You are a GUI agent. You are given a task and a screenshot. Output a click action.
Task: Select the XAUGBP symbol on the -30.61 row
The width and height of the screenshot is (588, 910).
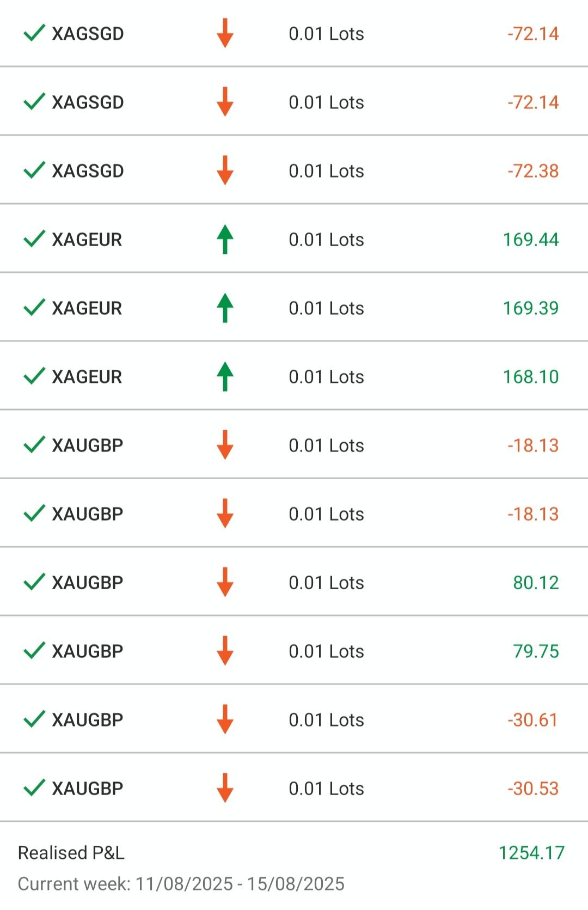88,720
